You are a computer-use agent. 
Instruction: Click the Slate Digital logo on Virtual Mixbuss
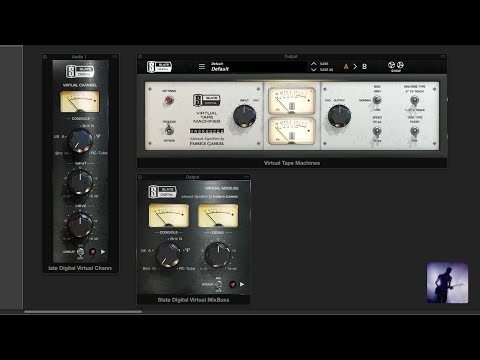pos(162,192)
